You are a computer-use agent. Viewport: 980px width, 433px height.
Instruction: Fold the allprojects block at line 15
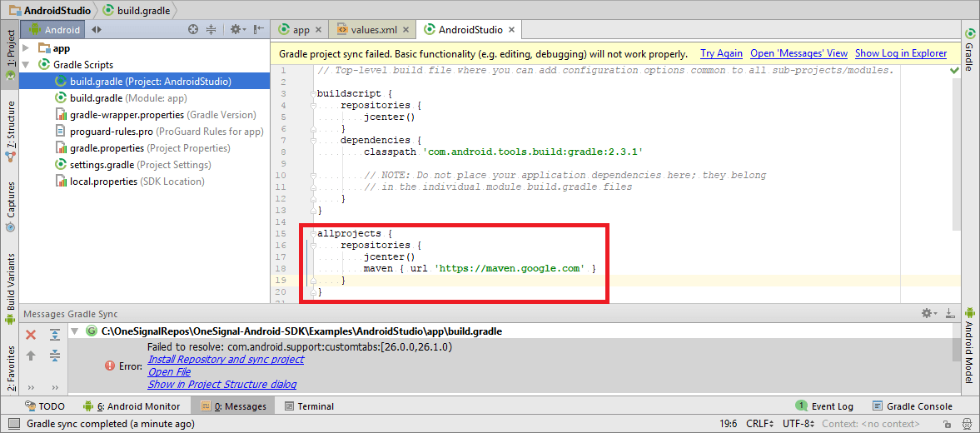[x=311, y=233]
